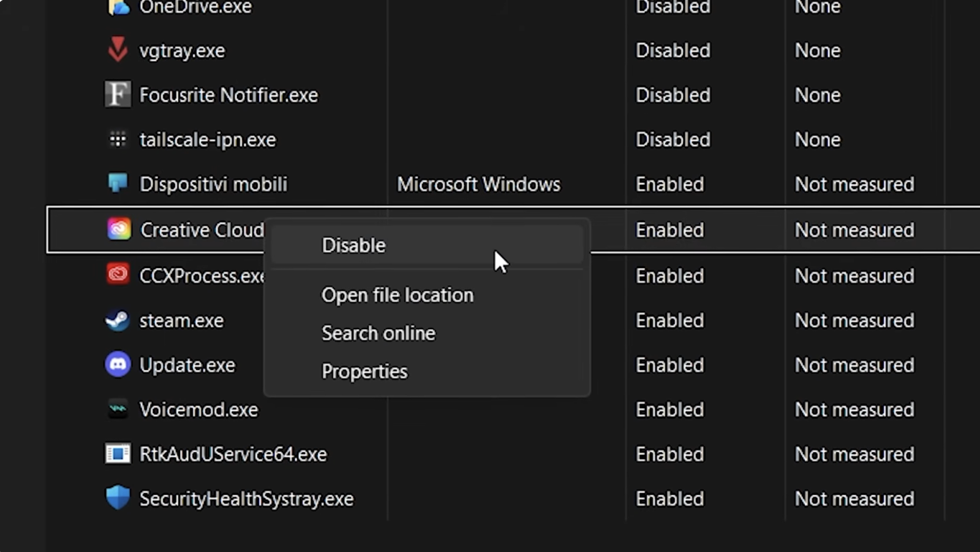Click the Steam icon
980x552 pixels.
(118, 320)
